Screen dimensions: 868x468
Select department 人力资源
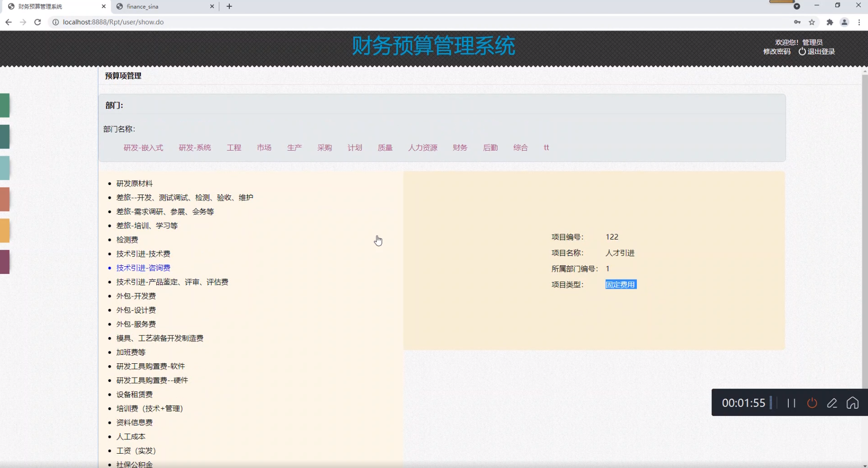423,148
